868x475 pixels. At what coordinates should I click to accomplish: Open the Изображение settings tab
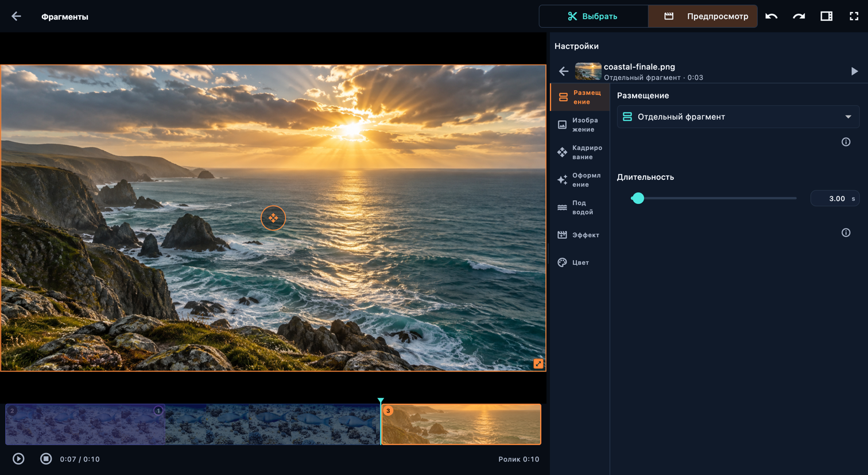tap(580, 125)
